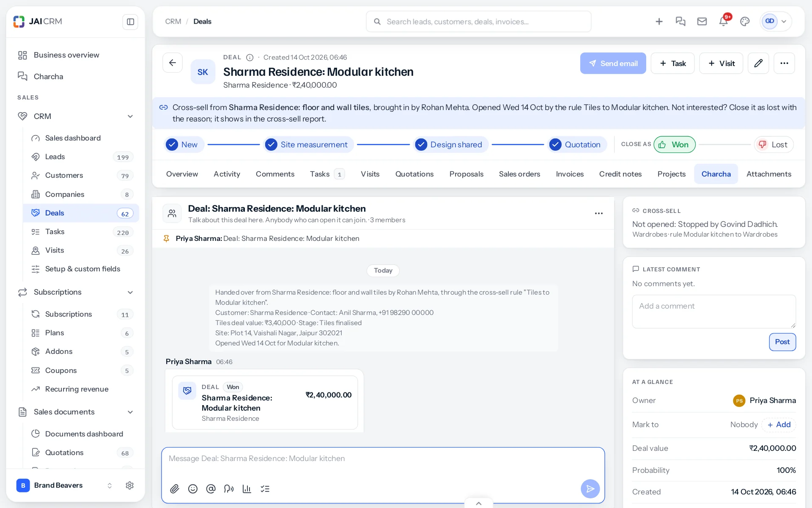The height and width of the screenshot is (508, 812).
Task: Switch workspace from Brand Beavers selector
Action: 65,486
